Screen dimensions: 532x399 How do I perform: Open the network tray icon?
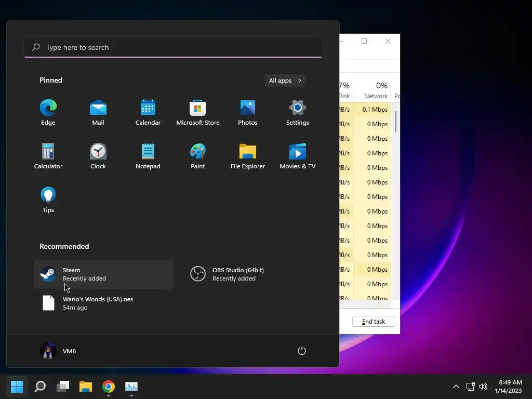[470, 387]
